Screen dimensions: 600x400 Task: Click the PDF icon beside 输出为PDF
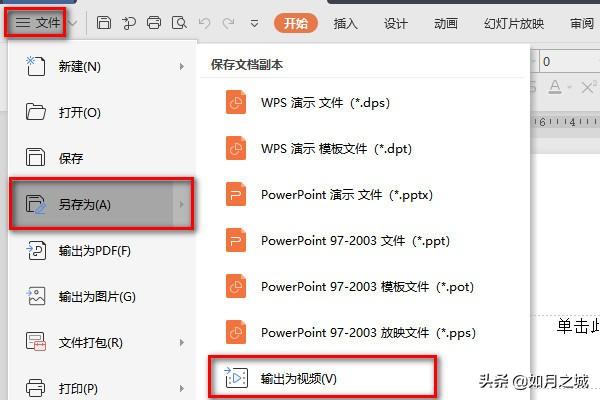pyautogui.click(x=36, y=251)
